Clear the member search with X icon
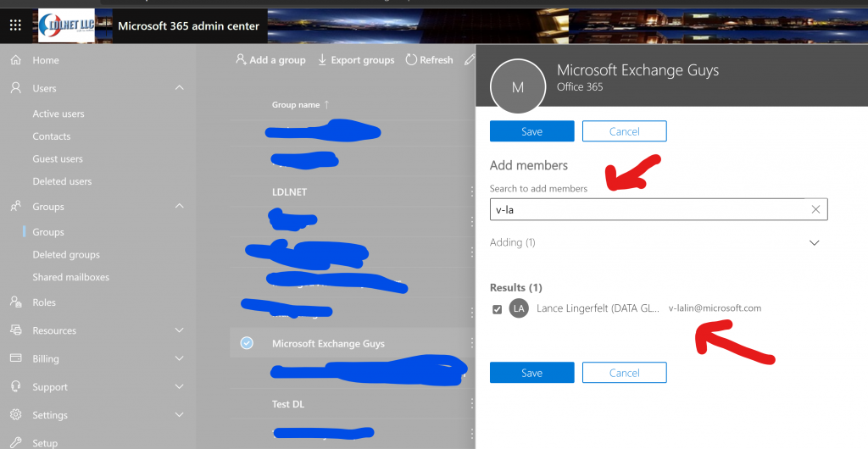This screenshot has width=868, height=449. tap(815, 209)
